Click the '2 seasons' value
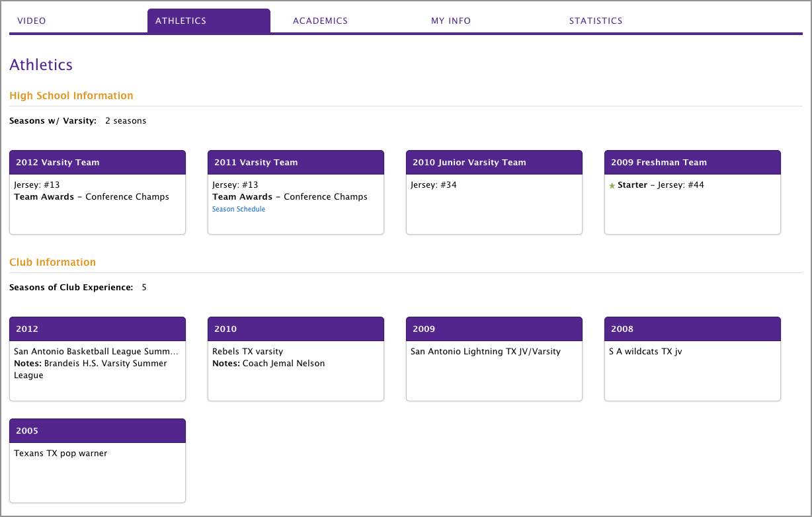Image resolution: width=812 pixels, height=517 pixels. point(126,121)
